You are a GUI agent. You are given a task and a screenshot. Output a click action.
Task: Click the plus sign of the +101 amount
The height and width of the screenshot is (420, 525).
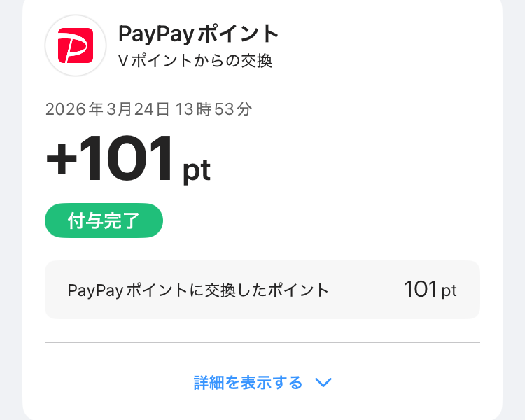pos(62,160)
